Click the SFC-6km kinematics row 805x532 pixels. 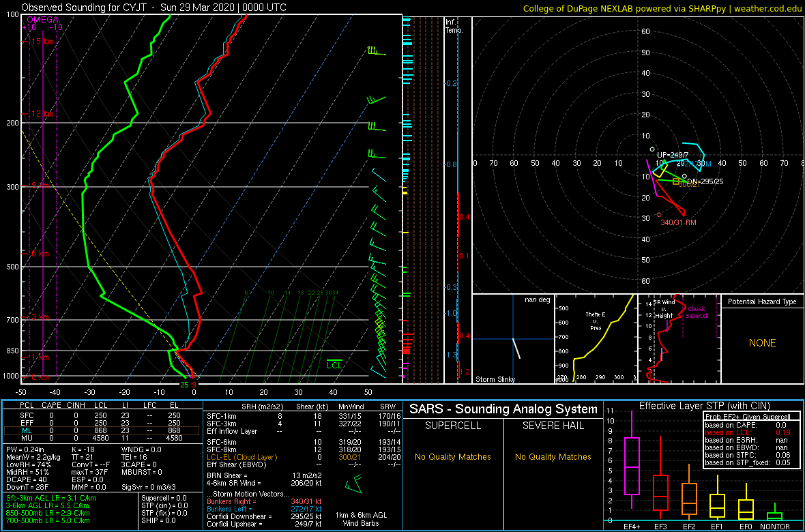[304, 441]
